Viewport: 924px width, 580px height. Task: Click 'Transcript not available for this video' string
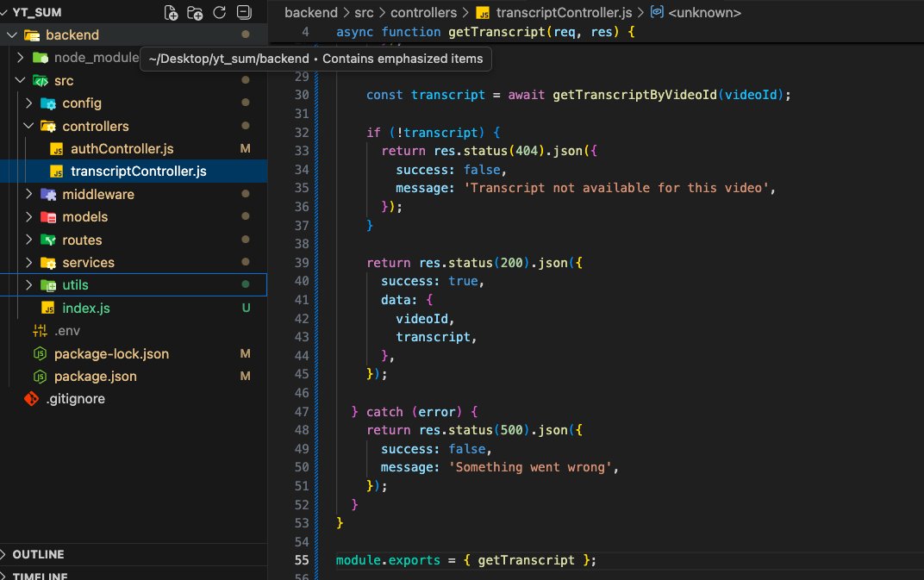coord(616,188)
